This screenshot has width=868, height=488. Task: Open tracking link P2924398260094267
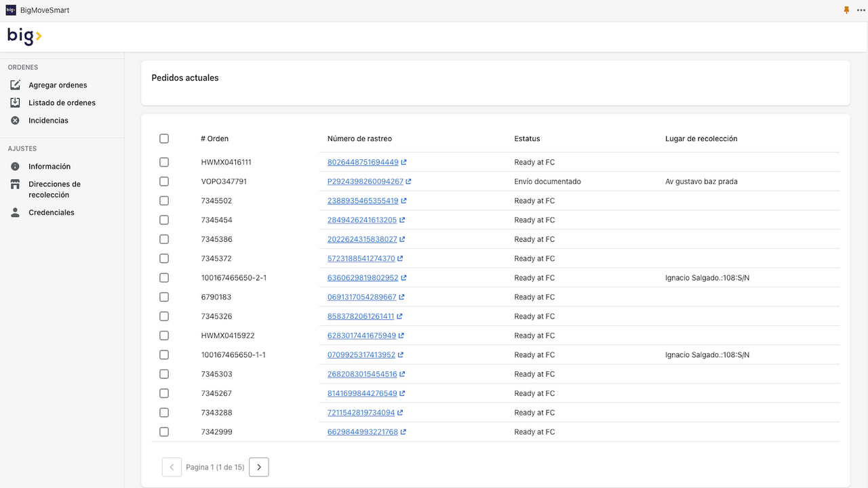coord(366,182)
